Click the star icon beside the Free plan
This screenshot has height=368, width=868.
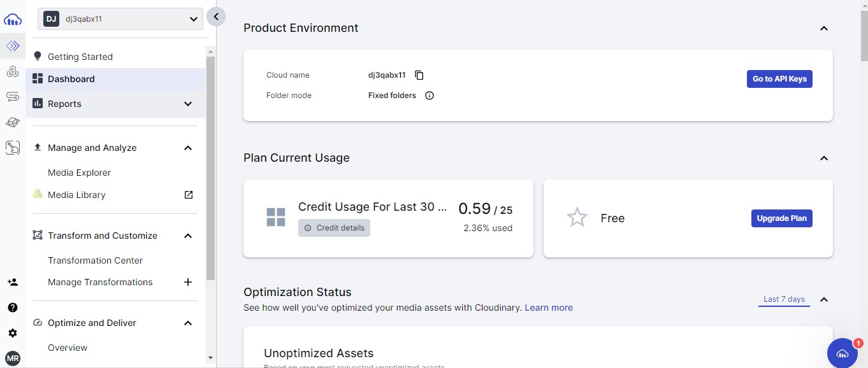(x=577, y=217)
